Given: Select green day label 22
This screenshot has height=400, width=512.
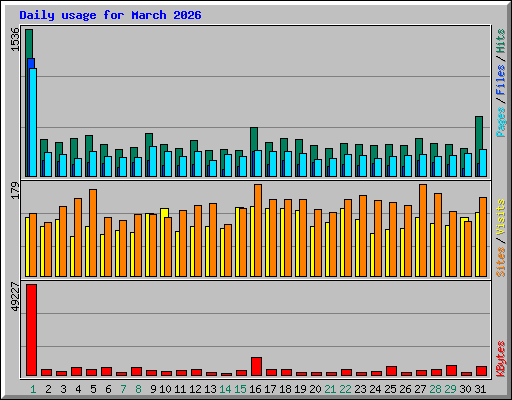Looking at the screenshot, I should click(x=345, y=389).
